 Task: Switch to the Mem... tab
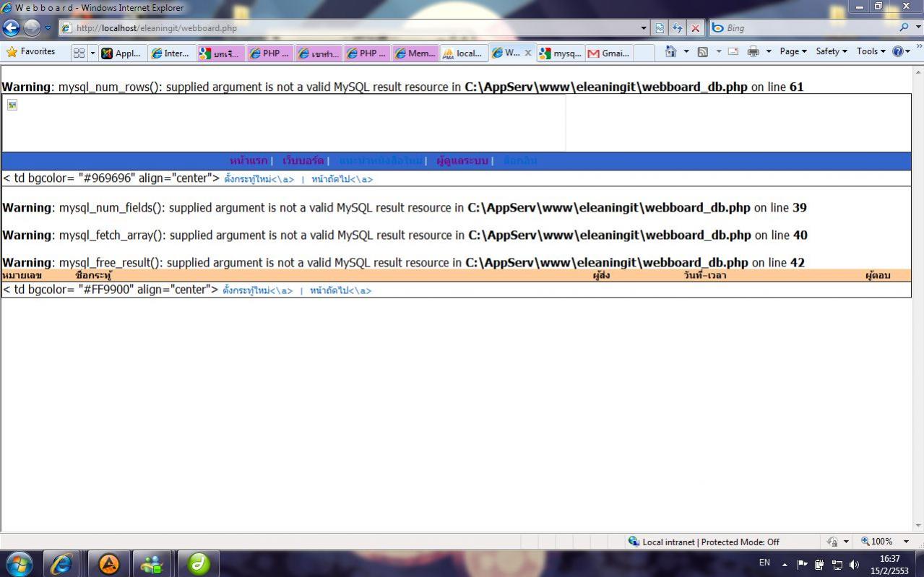[416, 53]
